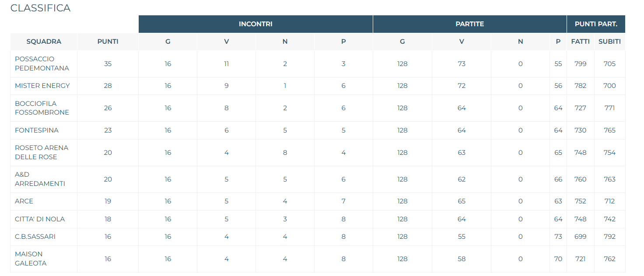Screen dimensions: 644x276
Task: Click Mister Energy's draws value 1
Action: tap(285, 86)
